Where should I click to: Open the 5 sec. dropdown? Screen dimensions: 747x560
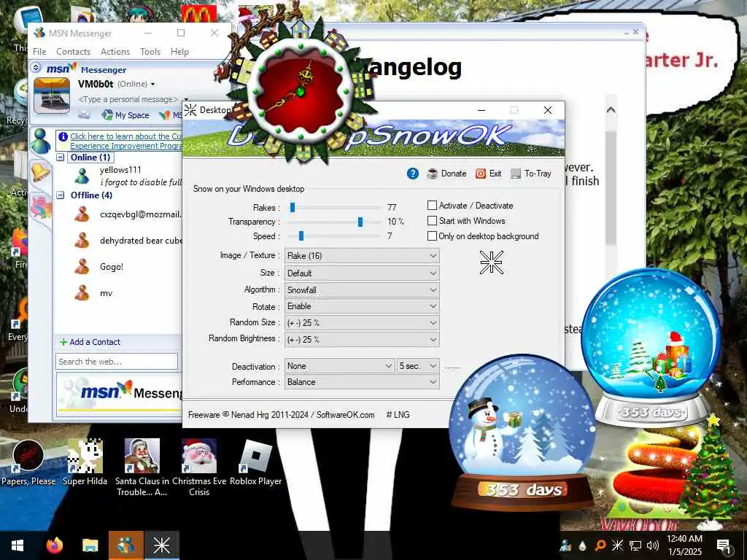tap(418, 366)
